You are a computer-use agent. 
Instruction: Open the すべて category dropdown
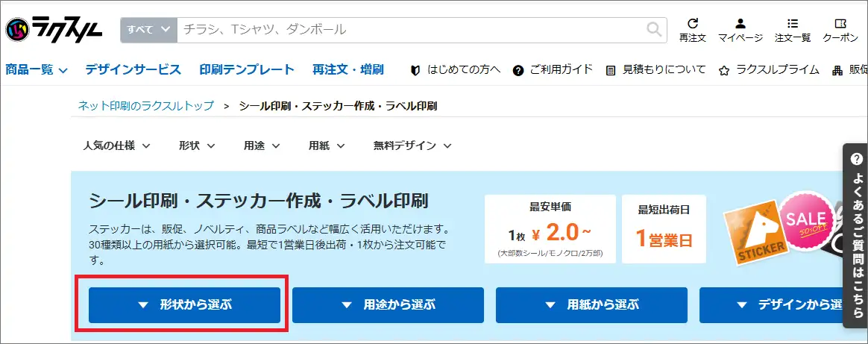click(148, 30)
